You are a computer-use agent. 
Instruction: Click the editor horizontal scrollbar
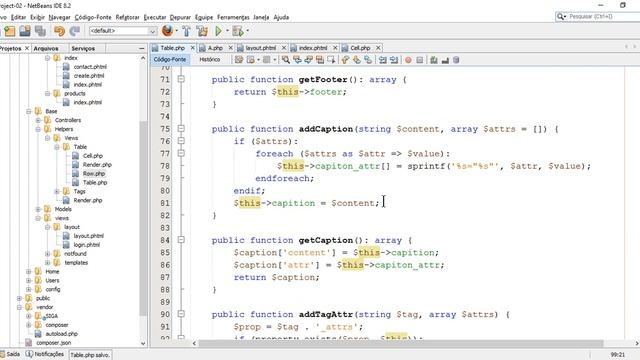401,343
